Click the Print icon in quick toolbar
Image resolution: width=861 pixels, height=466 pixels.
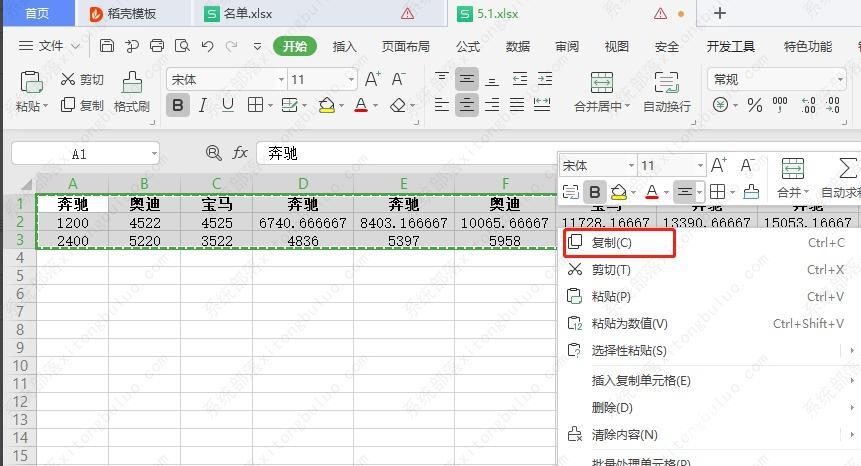click(x=157, y=46)
